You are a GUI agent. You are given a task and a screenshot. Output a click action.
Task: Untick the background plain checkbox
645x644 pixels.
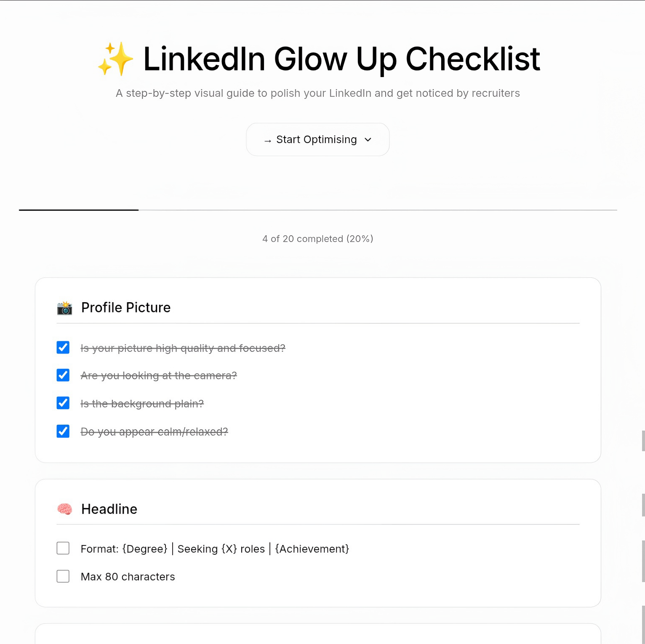(x=63, y=403)
